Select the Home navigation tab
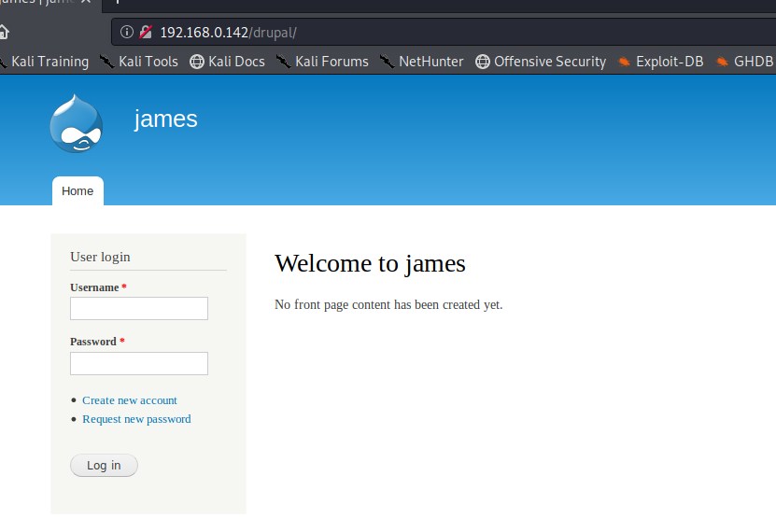Screen dimensions: 776x532 (78, 190)
